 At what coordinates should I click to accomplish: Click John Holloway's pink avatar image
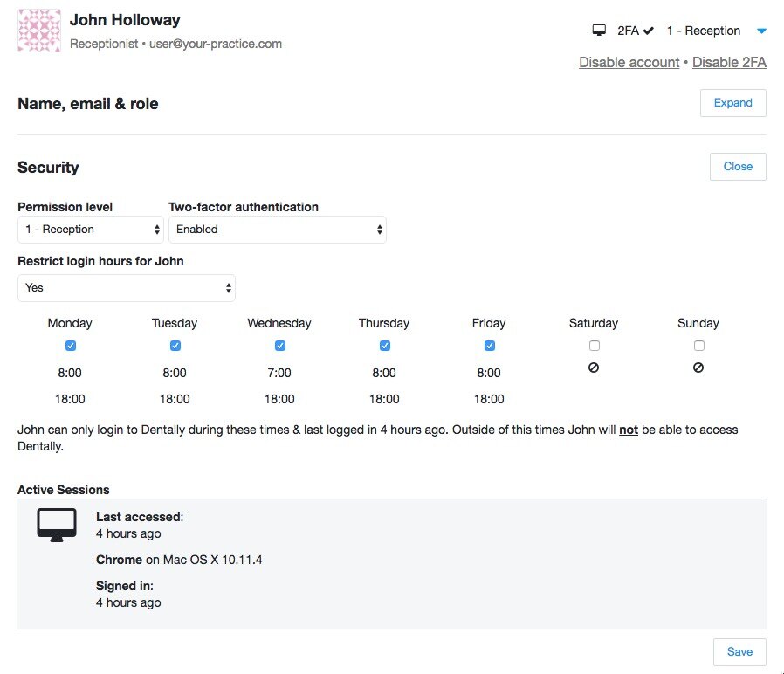[x=39, y=31]
